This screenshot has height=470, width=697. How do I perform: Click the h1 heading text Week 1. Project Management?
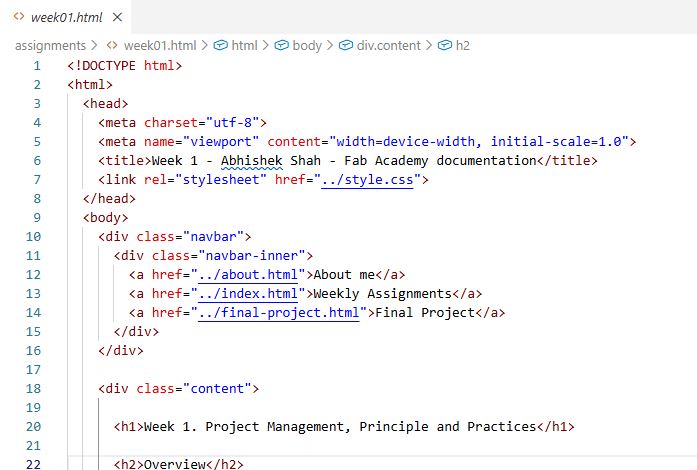(x=244, y=427)
